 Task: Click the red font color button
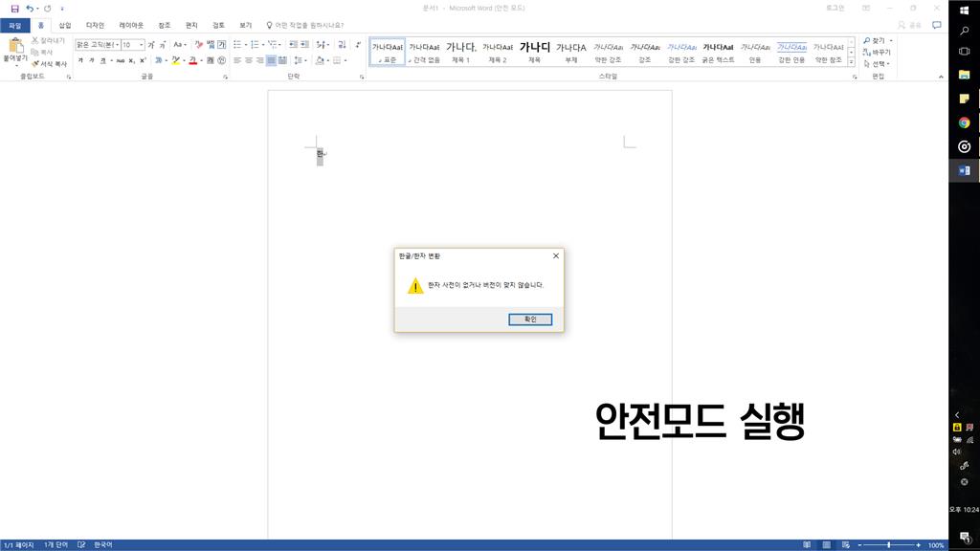192,60
